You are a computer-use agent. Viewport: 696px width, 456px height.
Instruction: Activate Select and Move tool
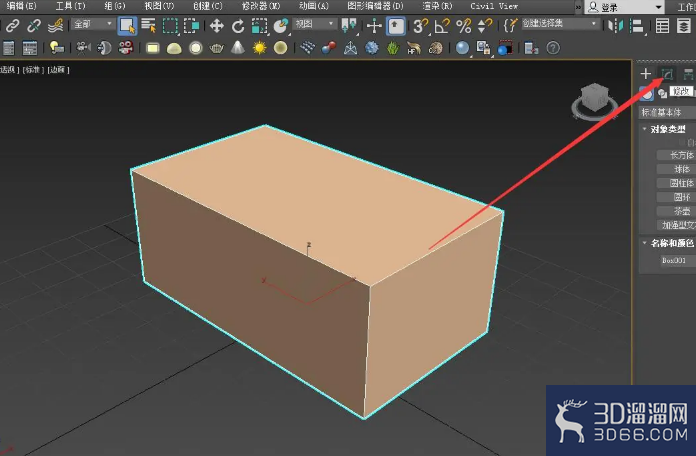[217, 26]
